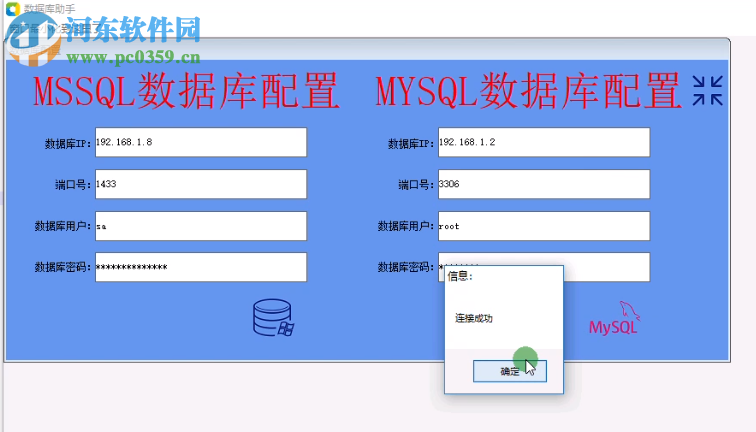Focus the MYSQL 数据库用户 field root
Screen dimensions: 756x432
pos(544,226)
